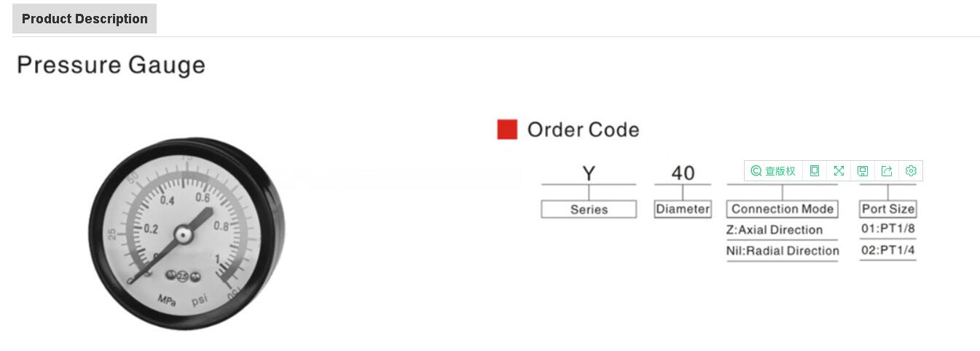
Task: Click the Order Code heading text
Action: (x=583, y=130)
